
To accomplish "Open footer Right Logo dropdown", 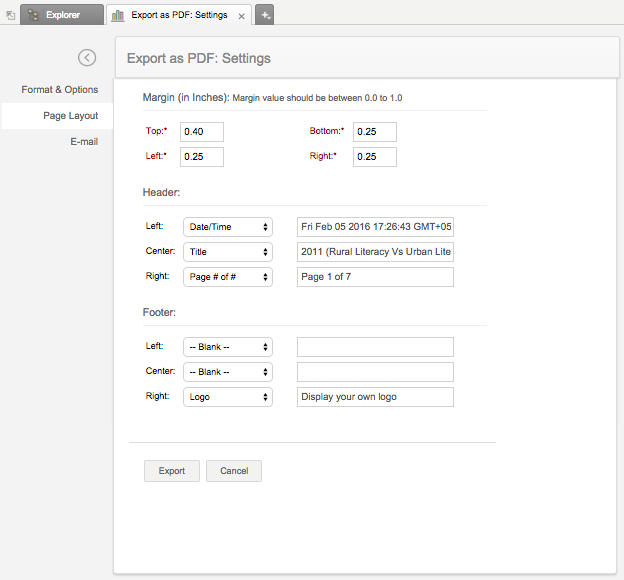I will (228, 397).
